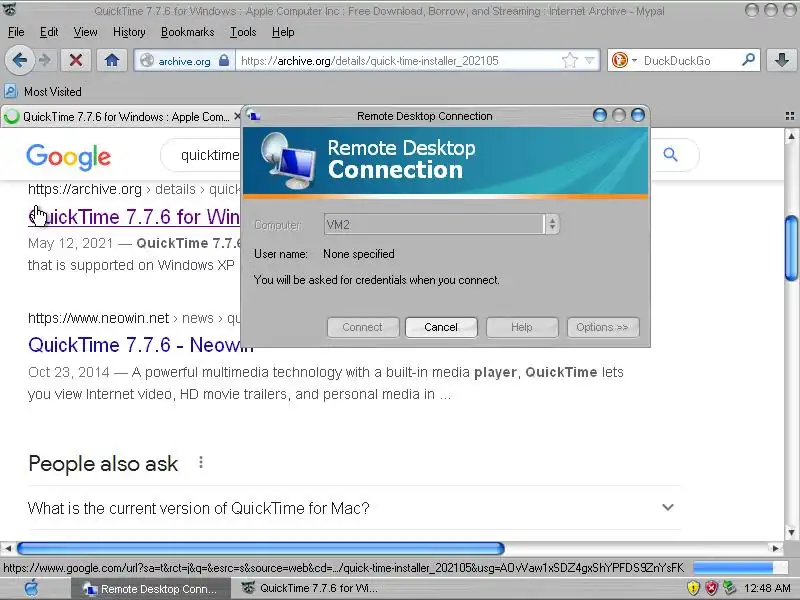Viewport: 800px width, 600px height.
Task: Click the yellow shield tray icon
Action: (x=692, y=589)
